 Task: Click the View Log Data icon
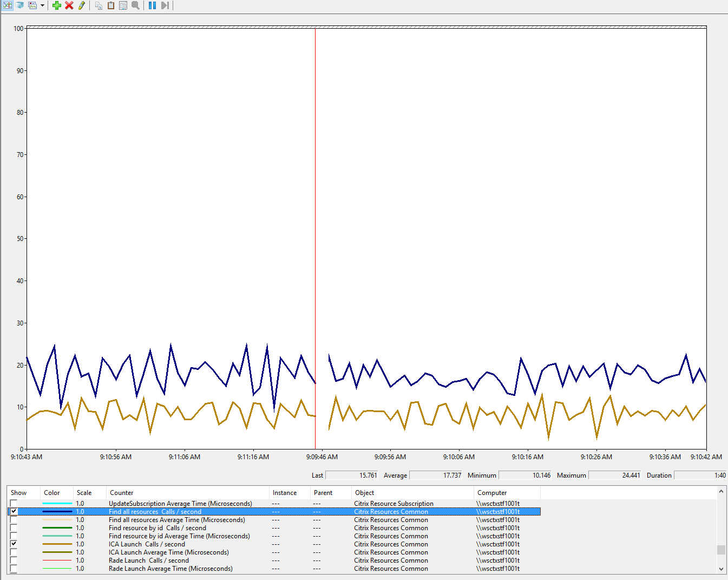pyautogui.click(x=20, y=5)
